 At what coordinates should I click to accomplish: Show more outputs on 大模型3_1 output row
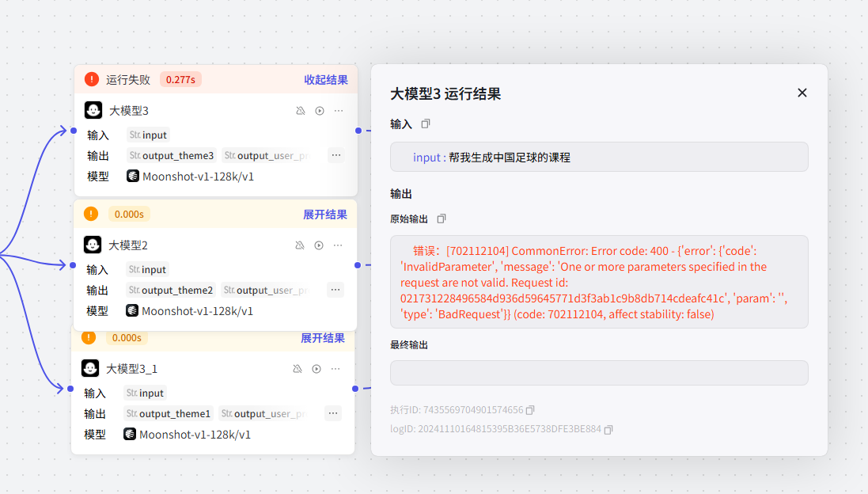point(332,413)
